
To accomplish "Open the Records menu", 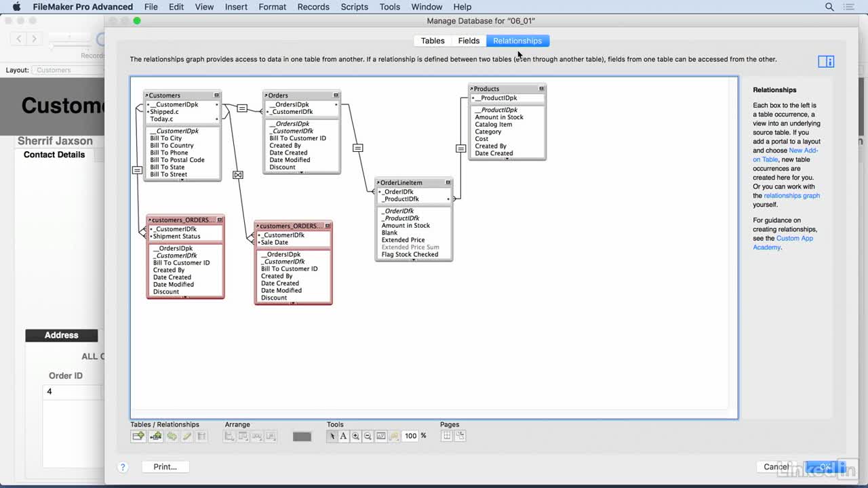I will point(313,7).
